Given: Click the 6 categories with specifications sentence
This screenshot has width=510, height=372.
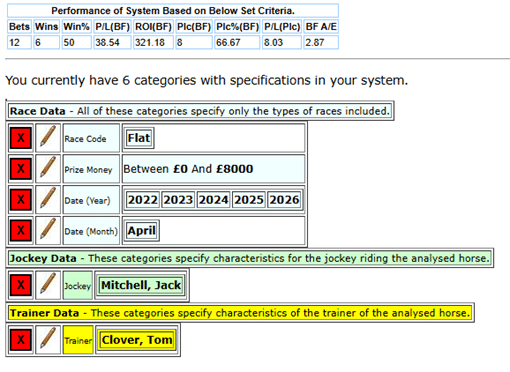Looking at the screenshot, I should pos(207,80).
